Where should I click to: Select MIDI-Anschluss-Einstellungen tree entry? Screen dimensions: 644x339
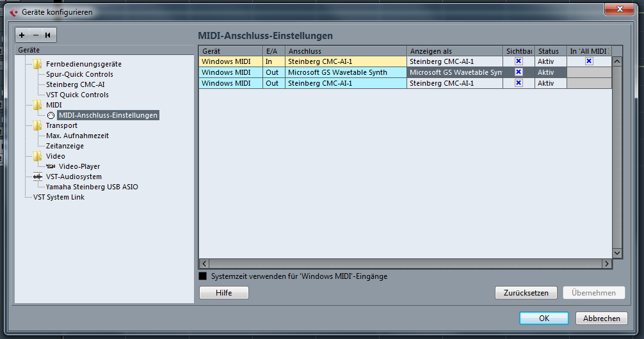coord(108,115)
